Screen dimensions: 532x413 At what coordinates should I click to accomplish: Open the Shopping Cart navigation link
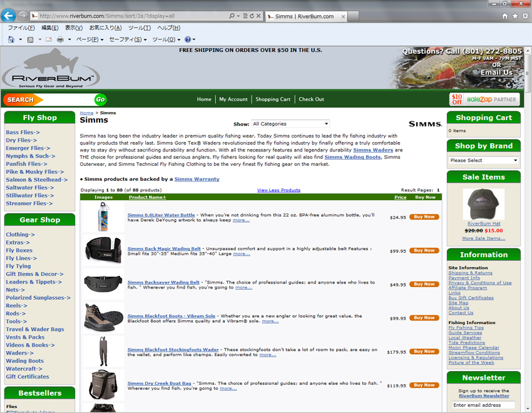(273, 99)
